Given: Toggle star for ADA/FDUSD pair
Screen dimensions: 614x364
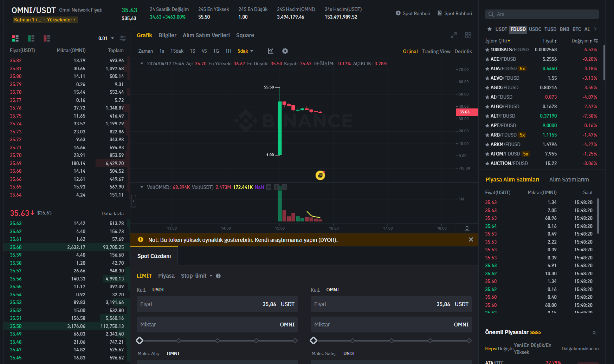Looking at the screenshot, I should coord(487,69).
